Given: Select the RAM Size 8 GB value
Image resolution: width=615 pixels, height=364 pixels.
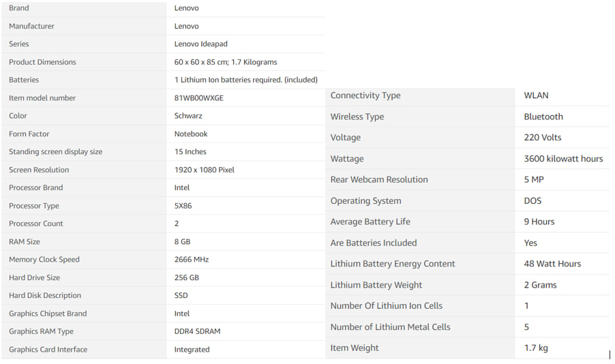Looking at the screenshot, I should [x=182, y=241].
